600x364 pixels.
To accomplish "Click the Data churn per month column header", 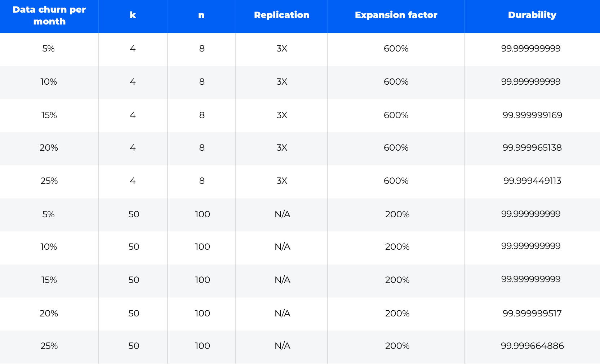I will tap(49, 15).
